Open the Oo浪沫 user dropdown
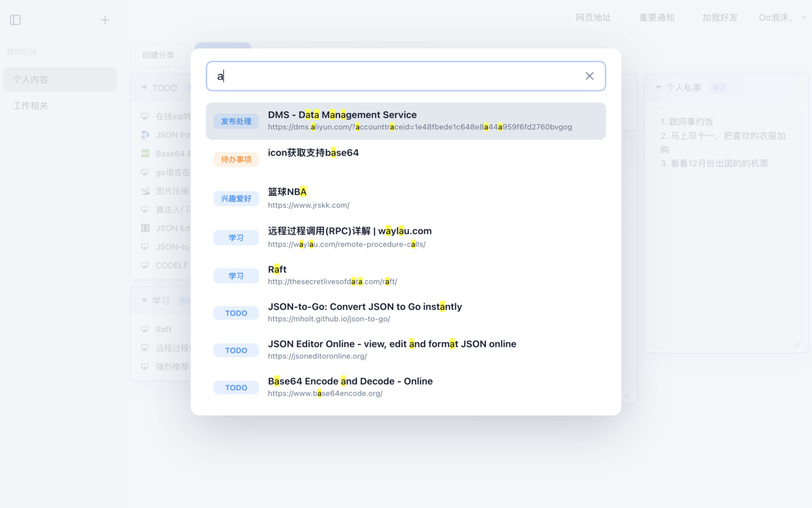This screenshot has height=508, width=812. pyautogui.click(x=783, y=18)
